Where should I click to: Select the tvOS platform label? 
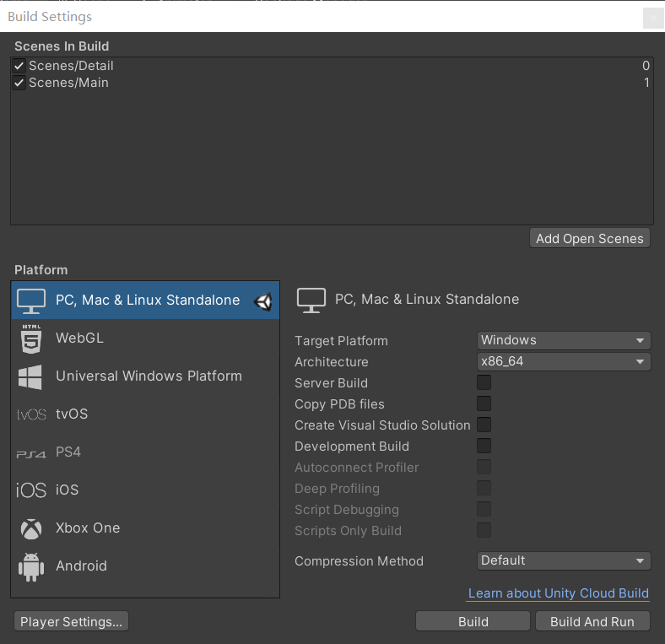(x=72, y=414)
